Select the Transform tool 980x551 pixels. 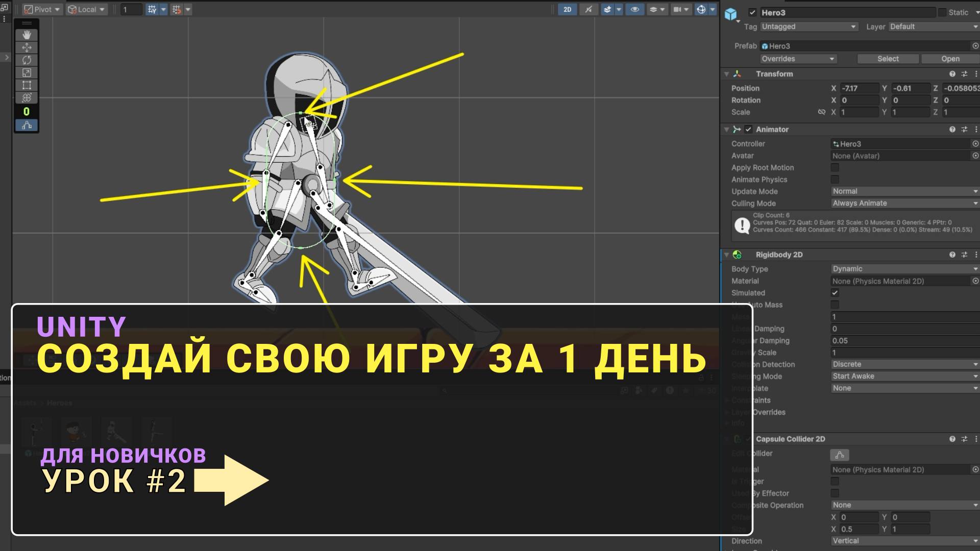pos(27,97)
